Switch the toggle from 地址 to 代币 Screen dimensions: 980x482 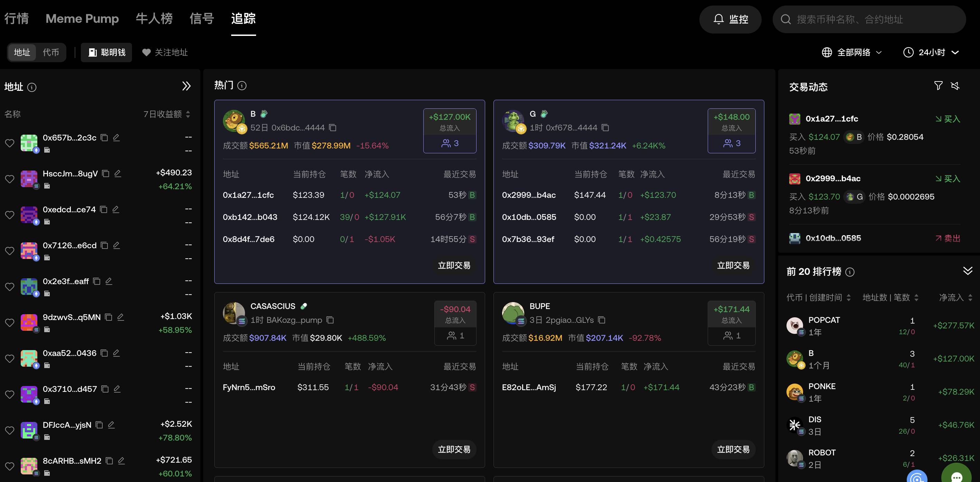point(52,52)
